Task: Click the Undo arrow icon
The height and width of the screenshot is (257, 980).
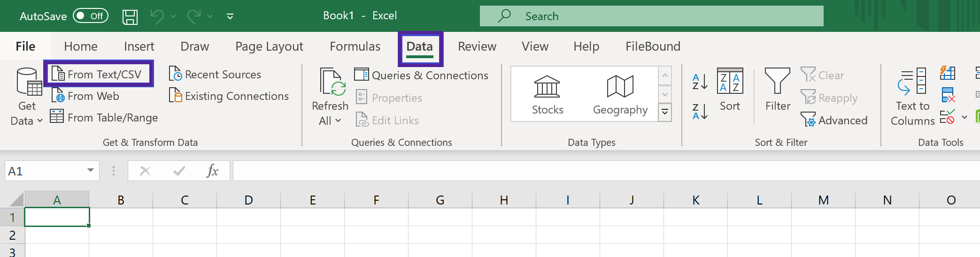Action: pyautogui.click(x=157, y=16)
